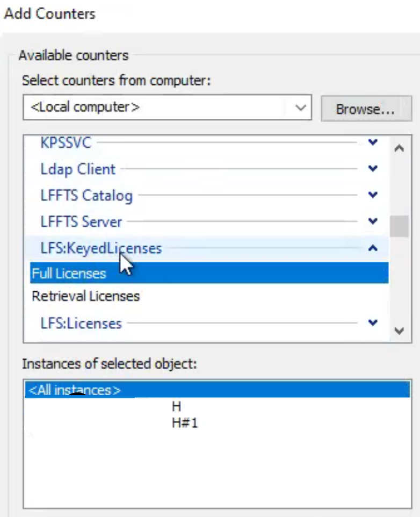Expand the KPSSVC counter group chevron
The width and height of the screenshot is (420, 517).
point(373,142)
